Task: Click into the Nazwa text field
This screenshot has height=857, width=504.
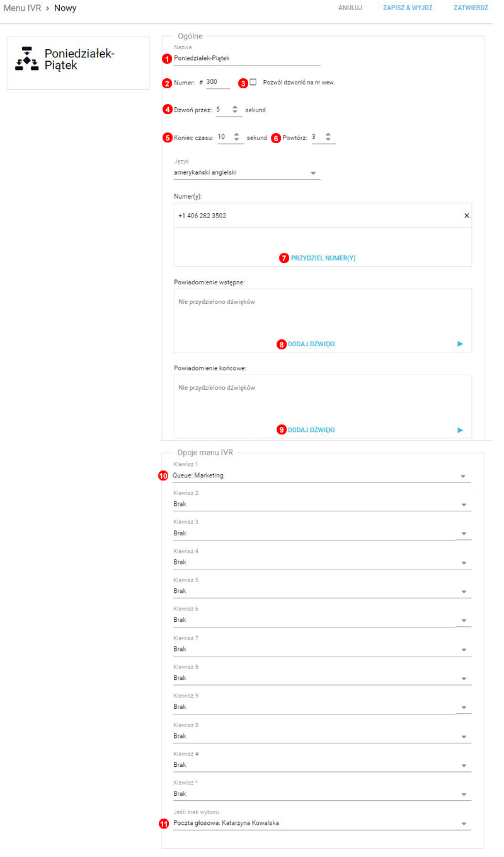Action: click(247, 58)
